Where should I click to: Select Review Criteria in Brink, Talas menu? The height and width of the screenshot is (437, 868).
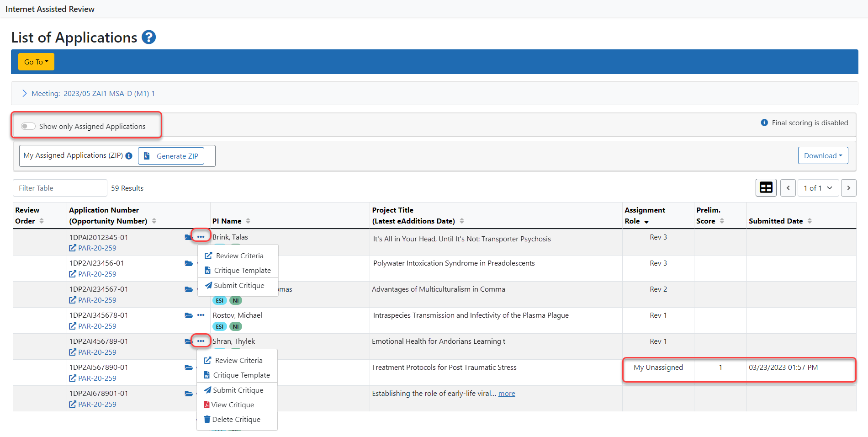(234, 256)
